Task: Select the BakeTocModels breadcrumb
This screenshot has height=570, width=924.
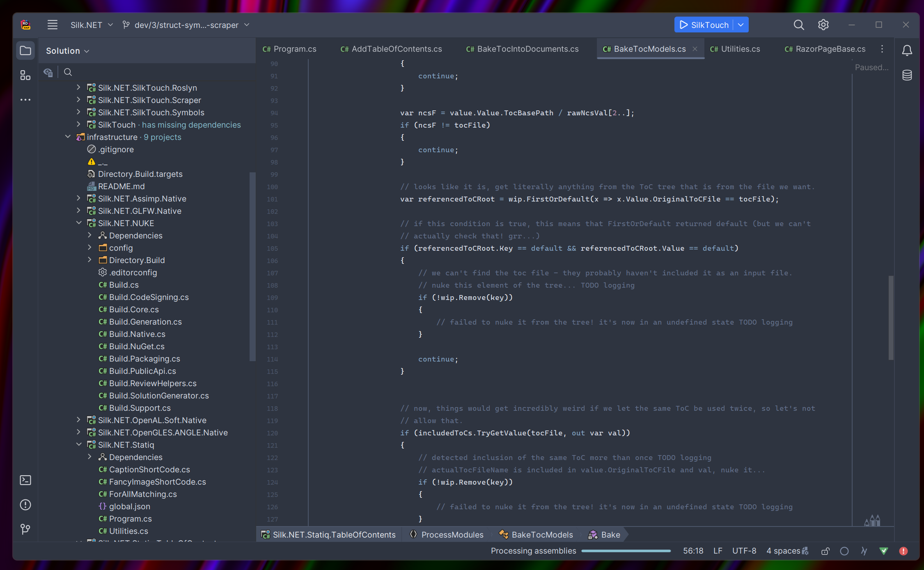Action: [541, 534]
